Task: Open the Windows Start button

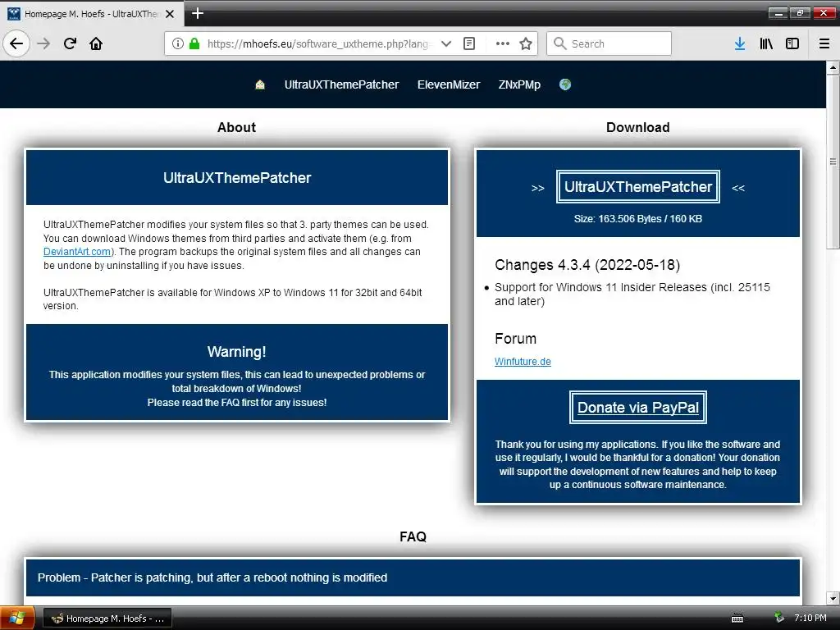Action: 16,619
